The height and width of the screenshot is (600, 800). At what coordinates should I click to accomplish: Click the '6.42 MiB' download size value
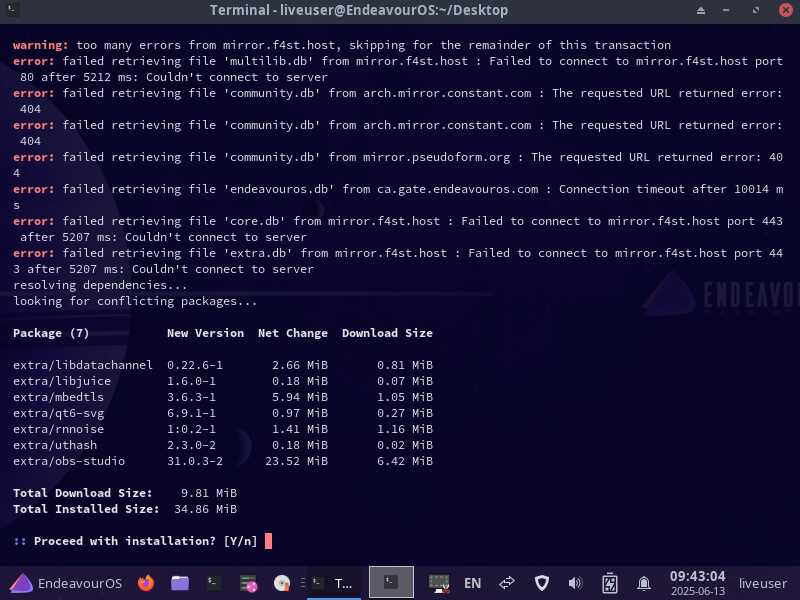[x=405, y=461]
